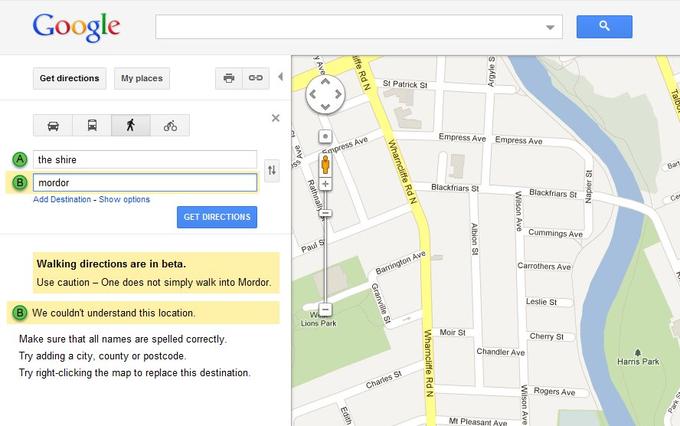Zoom out using the minus button
Viewport: 680px width, 426px height.
pyautogui.click(x=325, y=309)
